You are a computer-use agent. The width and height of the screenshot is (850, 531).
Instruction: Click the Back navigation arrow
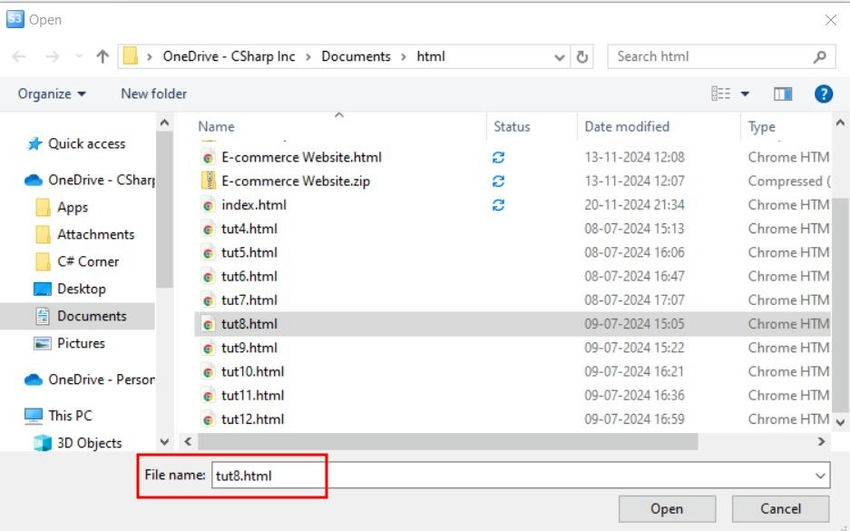[19, 56]
